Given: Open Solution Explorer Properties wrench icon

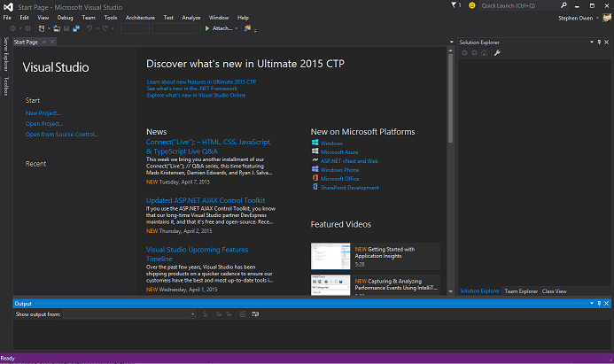Looking at the screenshot, I should tap(497, 53).
